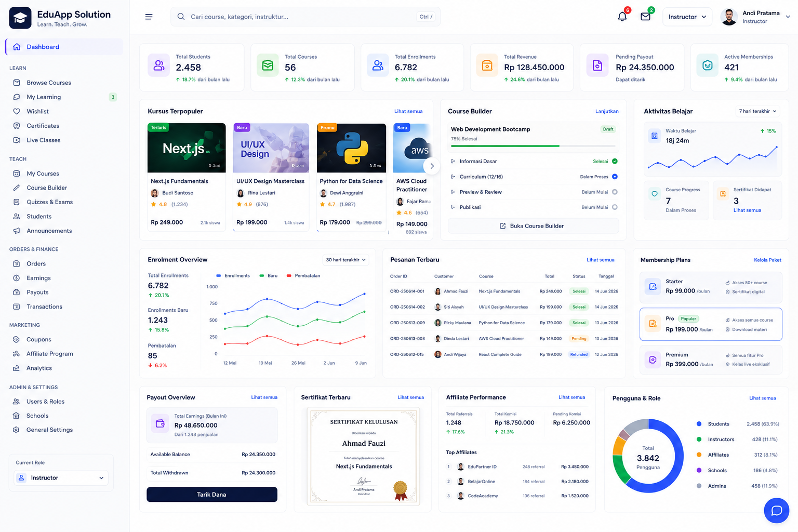
Task: Open the mail messages icon
Action: point(645,17)
